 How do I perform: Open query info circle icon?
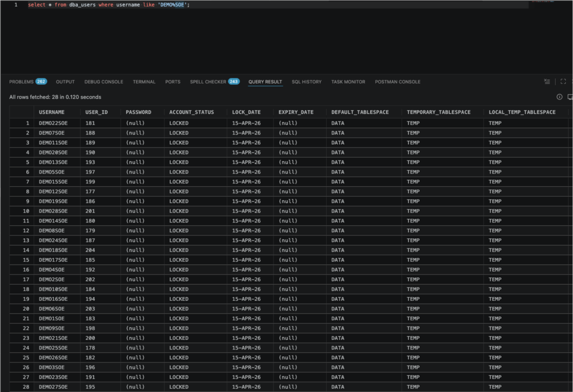(559, 97)
